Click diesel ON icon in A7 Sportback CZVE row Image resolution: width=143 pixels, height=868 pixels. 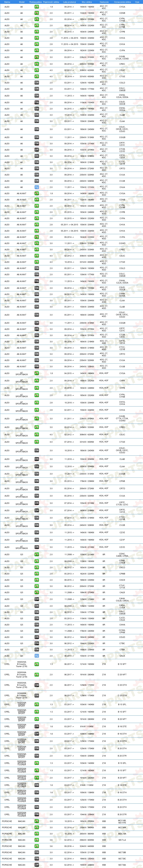[x=37, y=532]
